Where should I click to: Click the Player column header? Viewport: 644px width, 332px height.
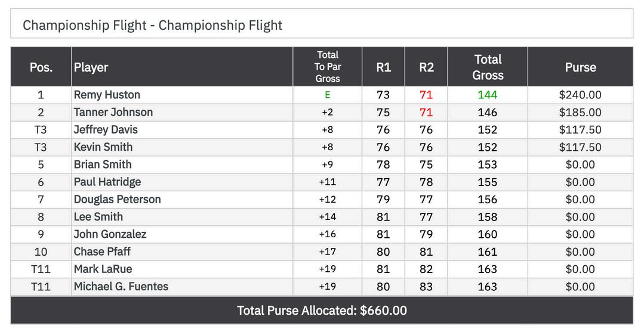point(91,67)
